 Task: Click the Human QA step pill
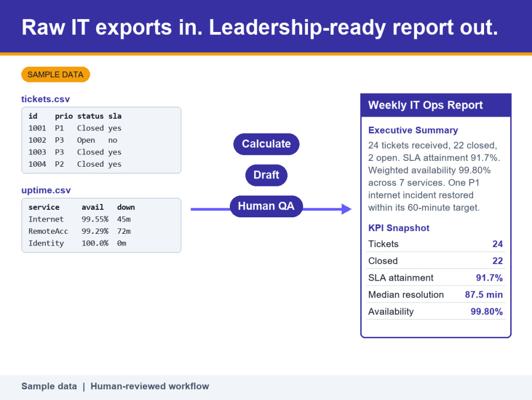click(x=267, y=206)
